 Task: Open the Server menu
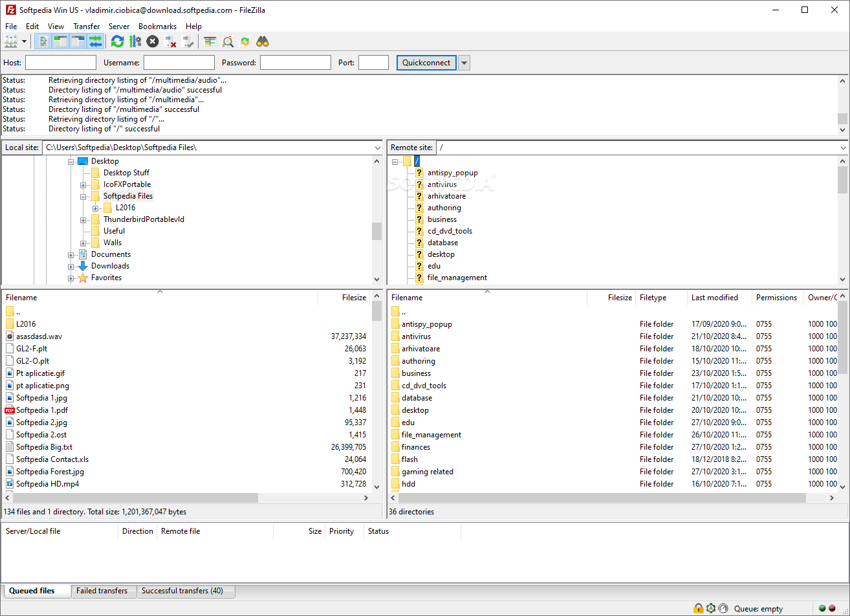[x=119, y=27]
